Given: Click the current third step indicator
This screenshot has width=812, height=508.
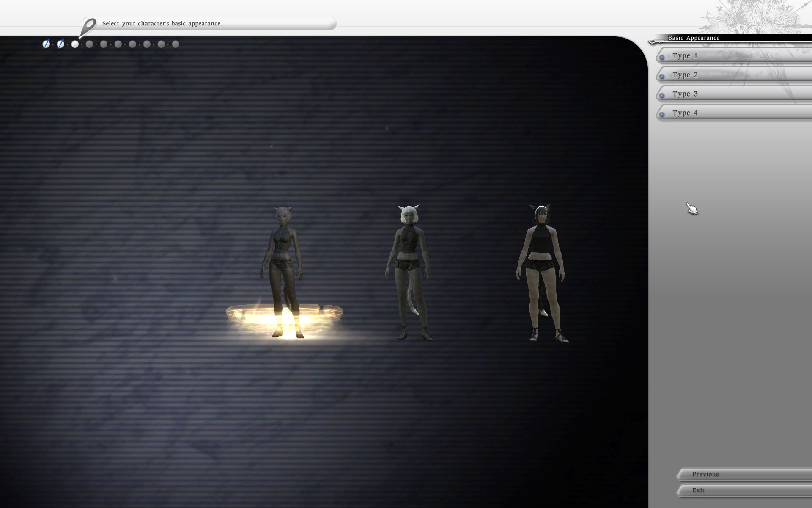Looking at the screenshot, I should 75,44.
